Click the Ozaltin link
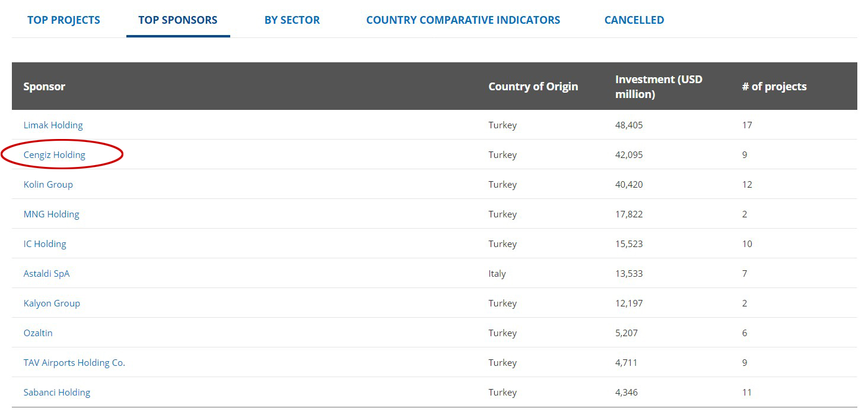The height and width of the screenshot is (411, 868). pos(38,333)
